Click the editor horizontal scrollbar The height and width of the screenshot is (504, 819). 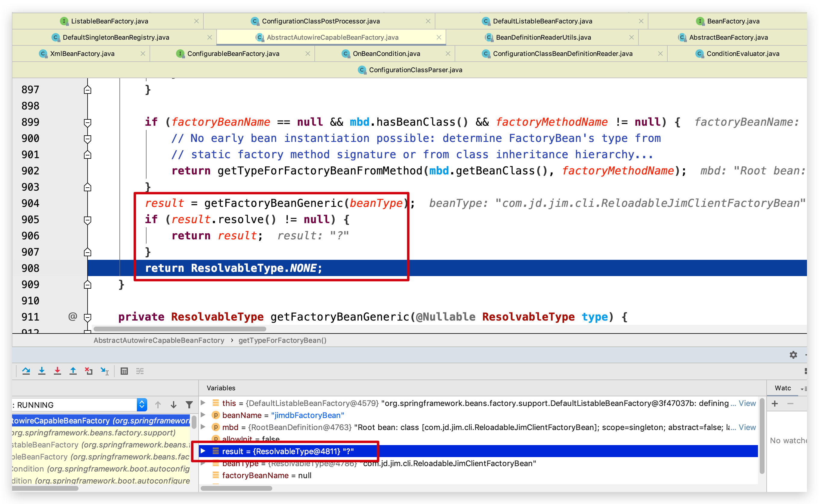[x=180, y=329]
